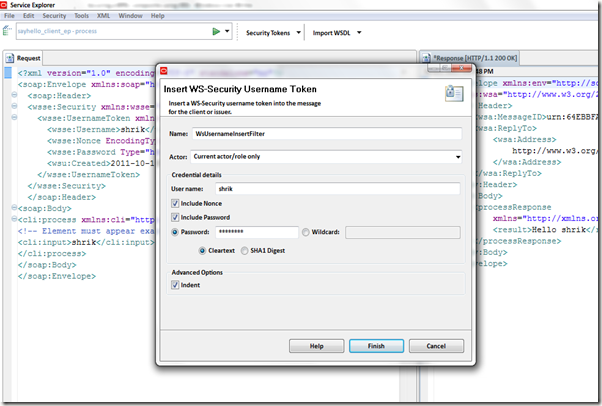Image resolution: width=602 pixels, height=406 pixels.
Task: Select the SHA1 Digest radio button
Action: [x=244, y=251]
